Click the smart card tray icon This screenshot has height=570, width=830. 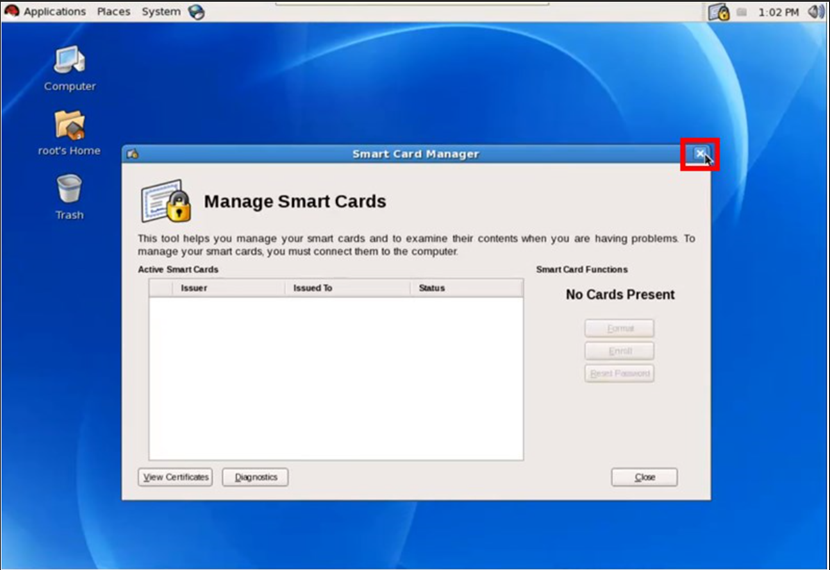pos(718,12)
